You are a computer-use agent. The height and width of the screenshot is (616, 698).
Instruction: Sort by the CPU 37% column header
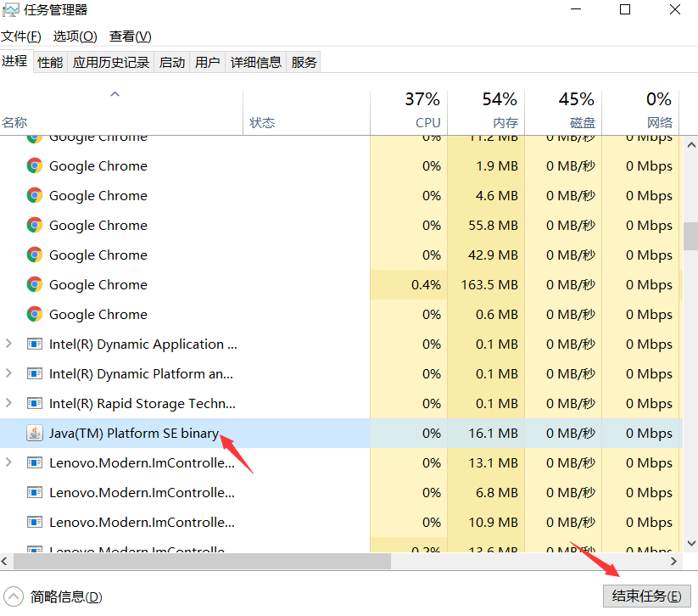409,113
